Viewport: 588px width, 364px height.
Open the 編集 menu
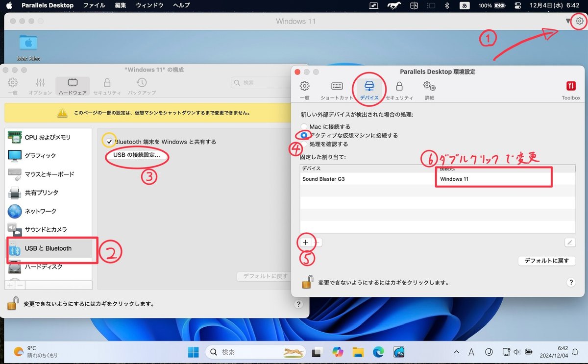click(x=120, y=5)
